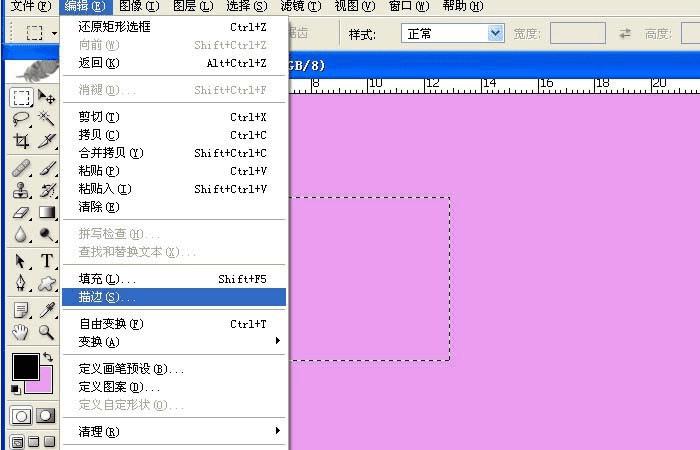Click the black foreground color swatch
The width and height of the screenshot is (700, 450).
tap(25, 367)
